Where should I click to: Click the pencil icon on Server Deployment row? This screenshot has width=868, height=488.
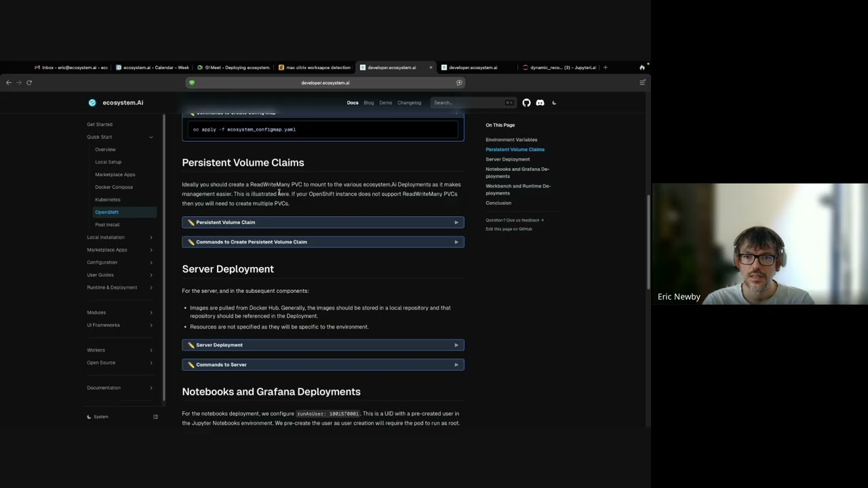191,345
